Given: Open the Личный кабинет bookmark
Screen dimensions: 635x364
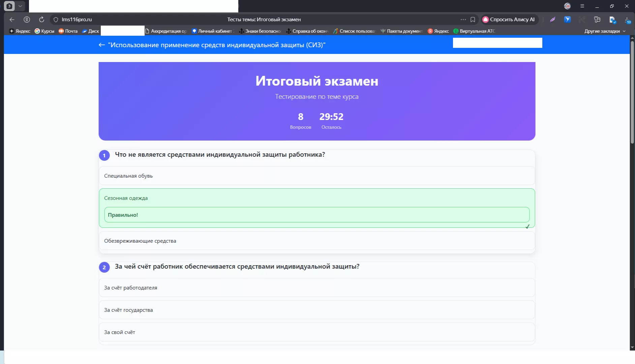Looking at the screenshot, I should click(x=213, y=31).
